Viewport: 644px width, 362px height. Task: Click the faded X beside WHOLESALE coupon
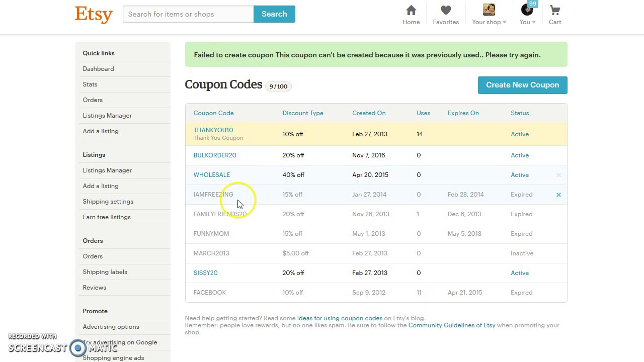pyautogui.click(x=558, y=175)
